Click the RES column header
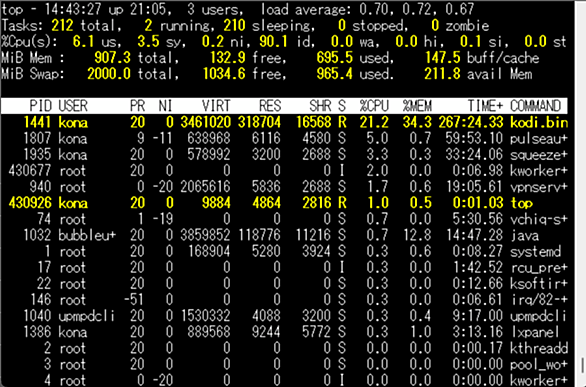 pos(270,106)
